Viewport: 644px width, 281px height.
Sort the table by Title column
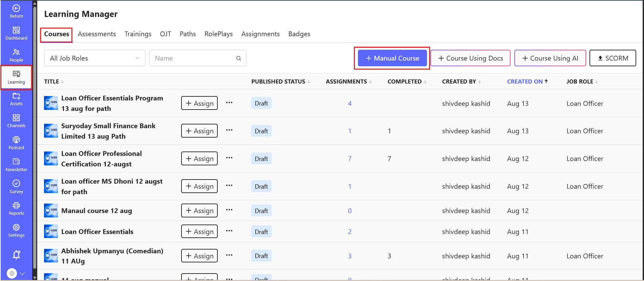coord(54,81)
